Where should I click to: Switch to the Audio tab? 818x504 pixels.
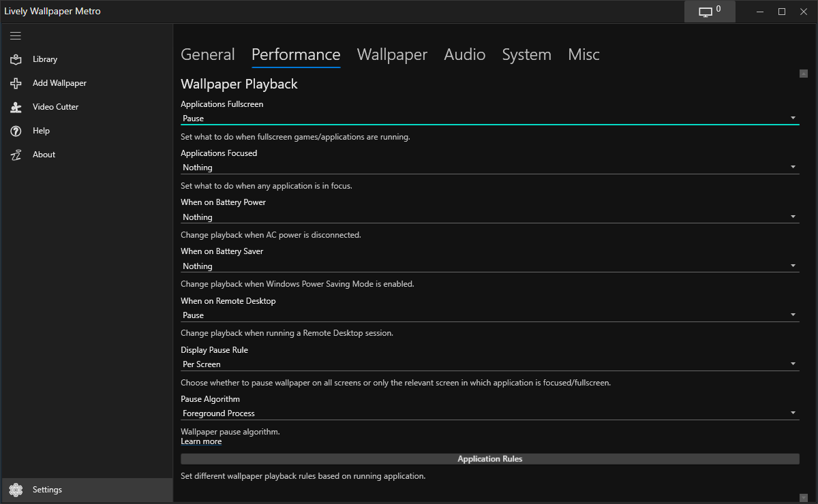click(465, 54)
